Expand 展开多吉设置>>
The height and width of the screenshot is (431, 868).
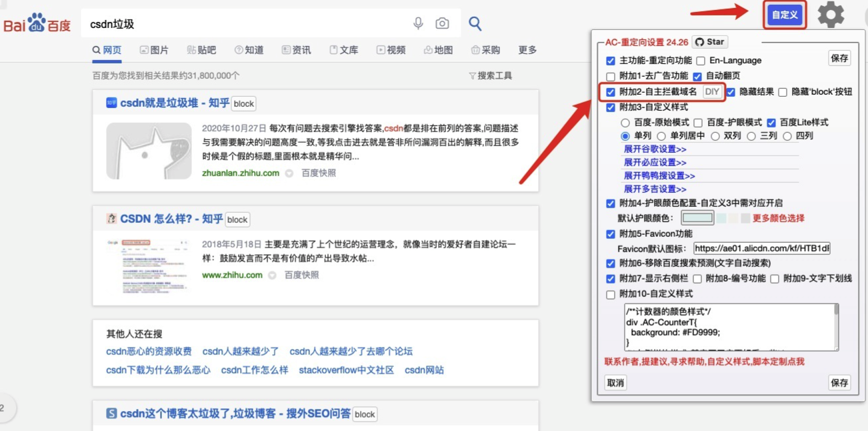[655, 189]
